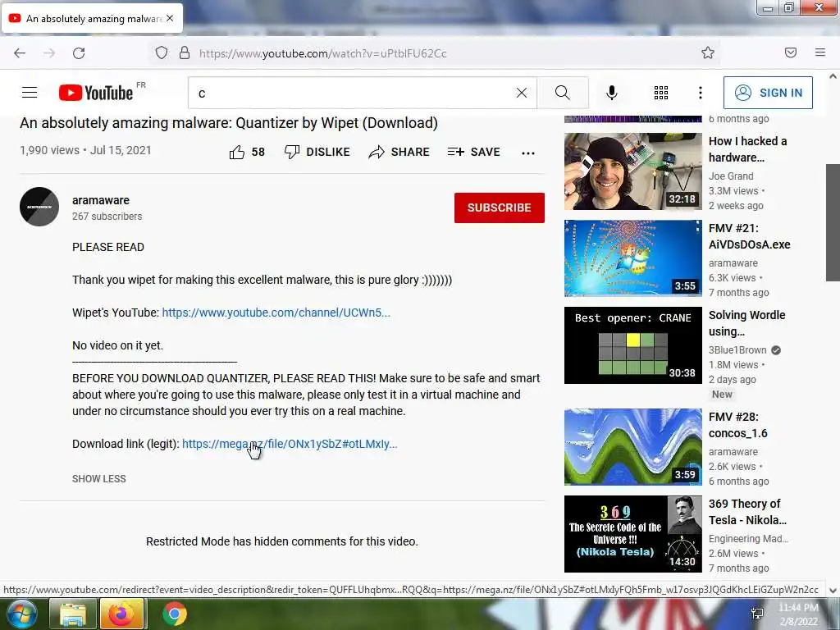Click the scrollbar down arrow
The image size is (840, 630).
click(x=833, y=591)
